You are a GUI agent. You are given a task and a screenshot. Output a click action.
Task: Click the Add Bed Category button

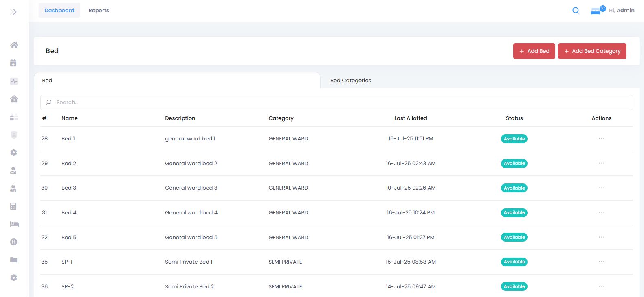(x=592, y=51)
